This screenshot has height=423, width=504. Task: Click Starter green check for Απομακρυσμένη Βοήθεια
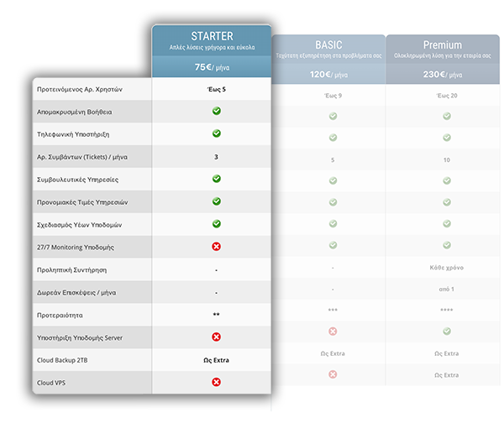tap(216, 111)
